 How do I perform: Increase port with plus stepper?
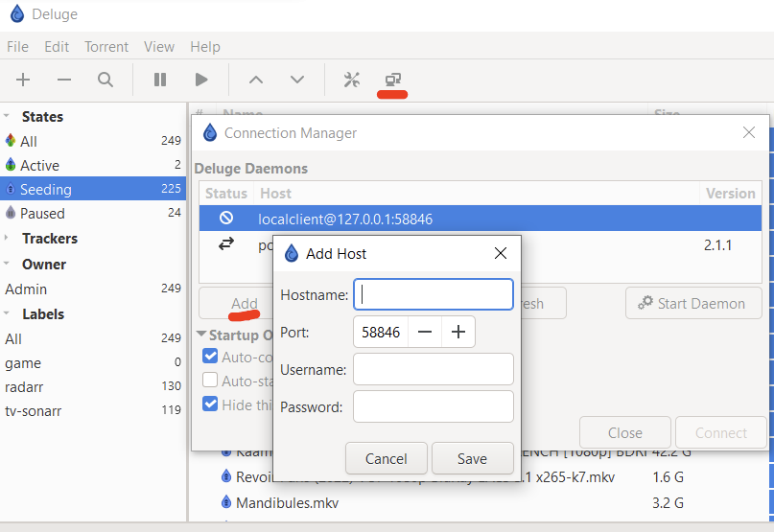pyautogui.click(x=458, y=332)
